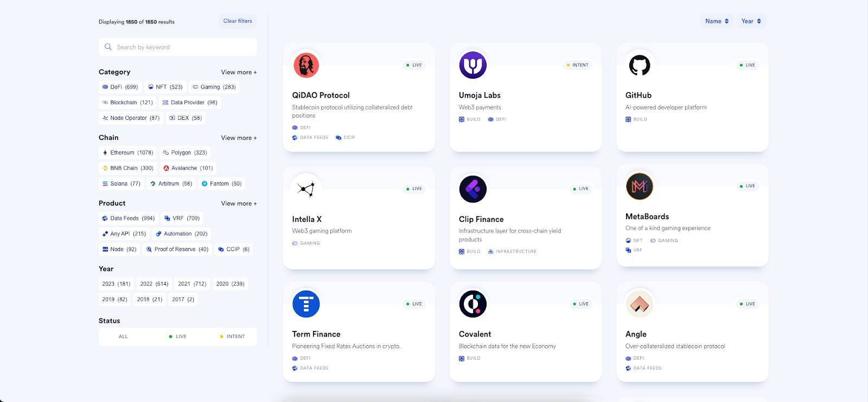Click the Data Feeds tag icon on QiDAO card

coord(295,137)
